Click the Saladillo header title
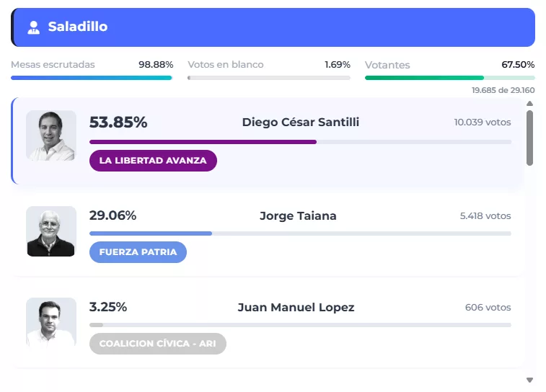546x392 pixels. (78, 27)
